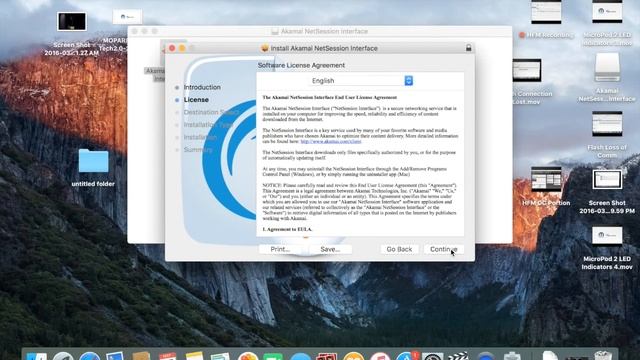Viewport: 640px width, 360px height.
Task: Open the Calendar icon in the Dock
Action: (168, 356)
